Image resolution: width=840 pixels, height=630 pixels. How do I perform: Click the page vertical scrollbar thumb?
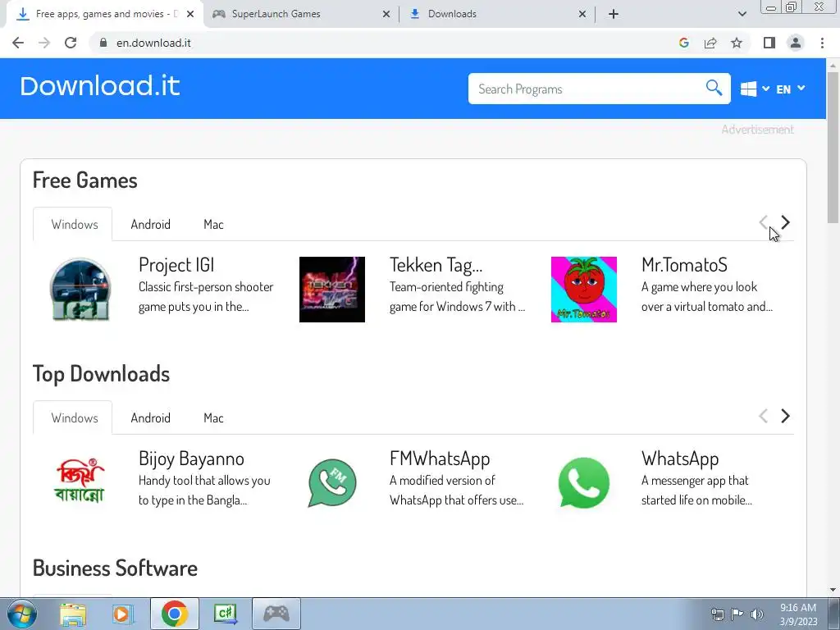833,148
